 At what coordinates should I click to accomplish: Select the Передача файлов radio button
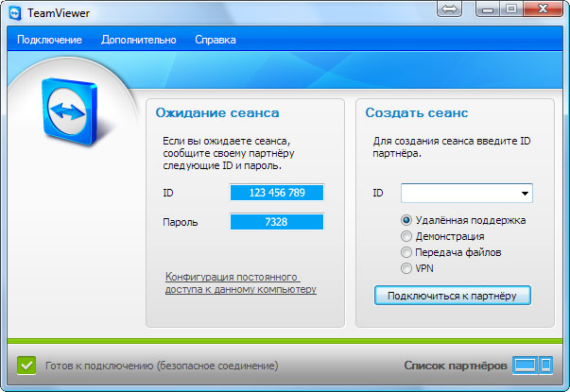click(406, 252)
